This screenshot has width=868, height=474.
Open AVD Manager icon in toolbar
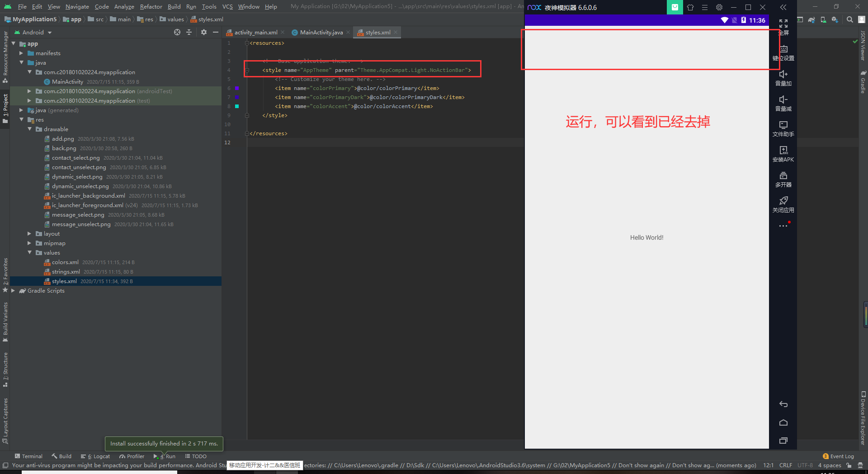(x=823, y=19)
